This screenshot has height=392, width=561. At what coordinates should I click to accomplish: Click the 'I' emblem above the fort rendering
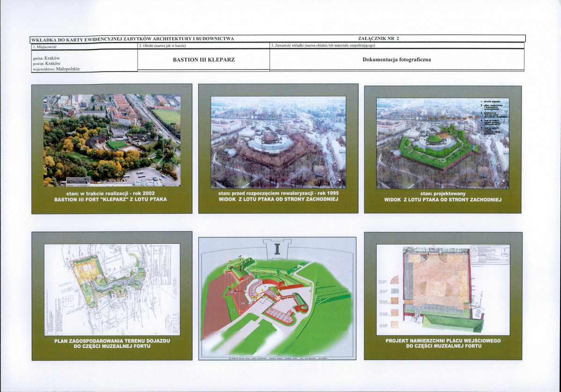(277, 249)
